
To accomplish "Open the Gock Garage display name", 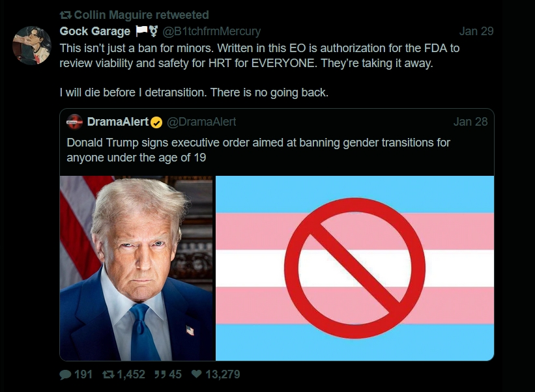I will coord(95,31).
